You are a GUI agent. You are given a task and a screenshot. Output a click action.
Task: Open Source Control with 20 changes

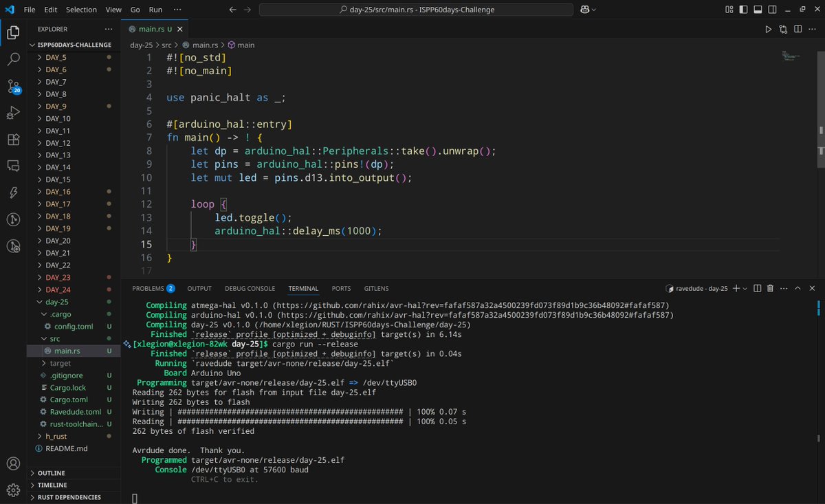[x=13, y=86]
